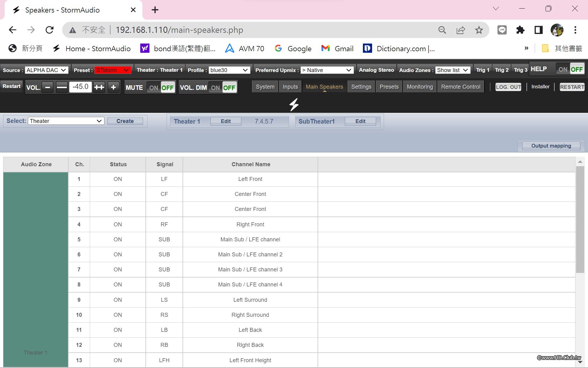This screenshot has width=588, height=368.
Task: Click Analog Stereo in the top bar
Action: [376, 70]
